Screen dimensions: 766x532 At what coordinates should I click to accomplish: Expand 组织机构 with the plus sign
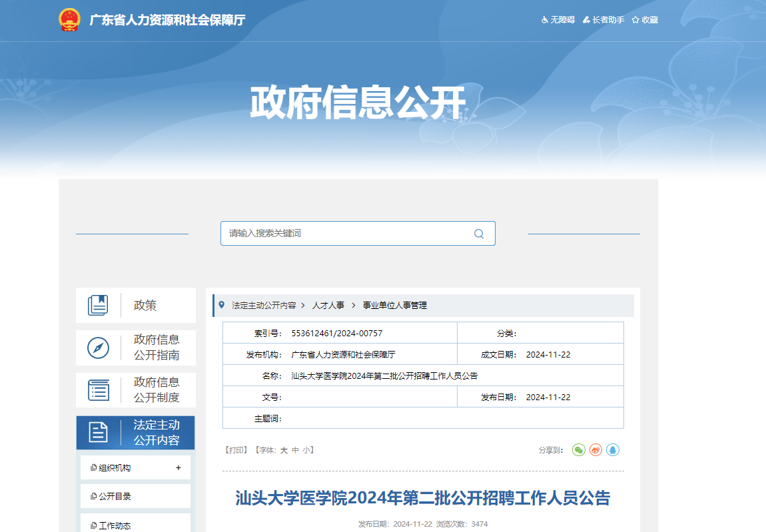coord(178,468)
